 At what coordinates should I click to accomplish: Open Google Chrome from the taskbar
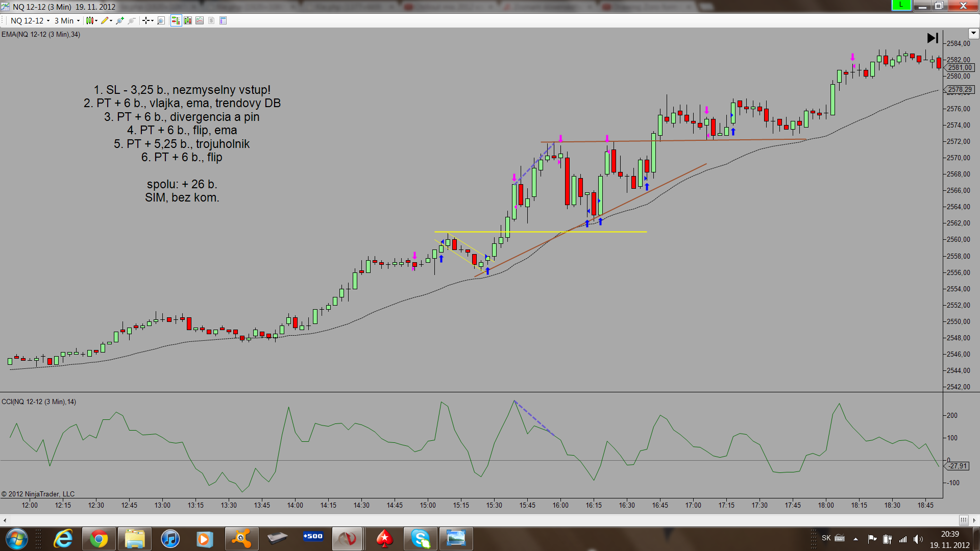[99, 539]
